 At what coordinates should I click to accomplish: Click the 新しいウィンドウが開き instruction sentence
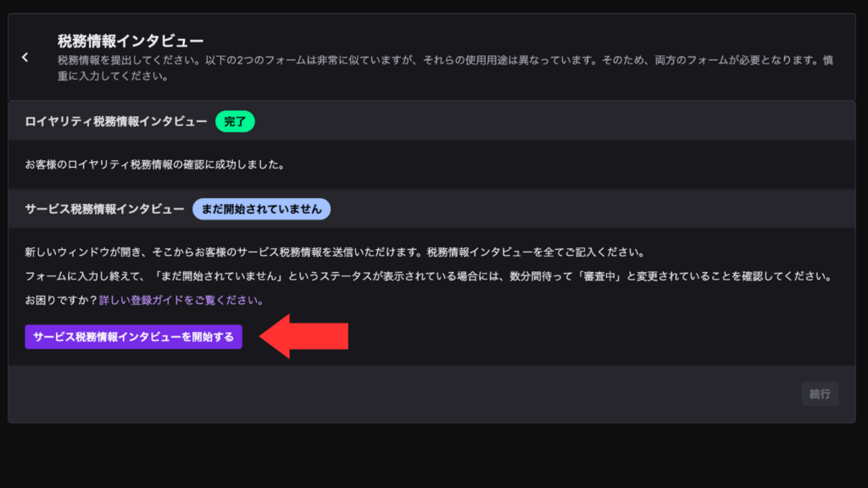click(x=336, y=252)
